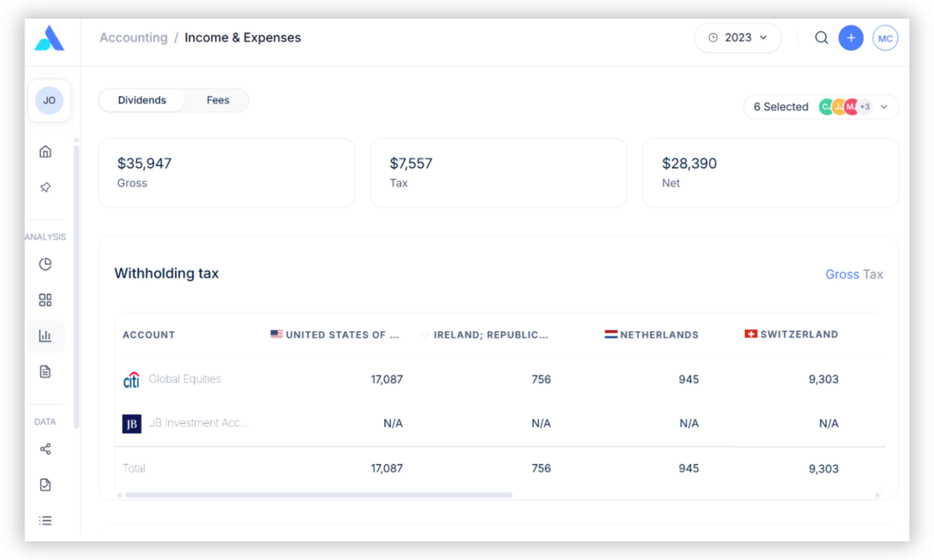Image resolution: width=934 pixels, height=560 pixels.
Task: Open the MC user profile avatar
Action: click(885, 38)
